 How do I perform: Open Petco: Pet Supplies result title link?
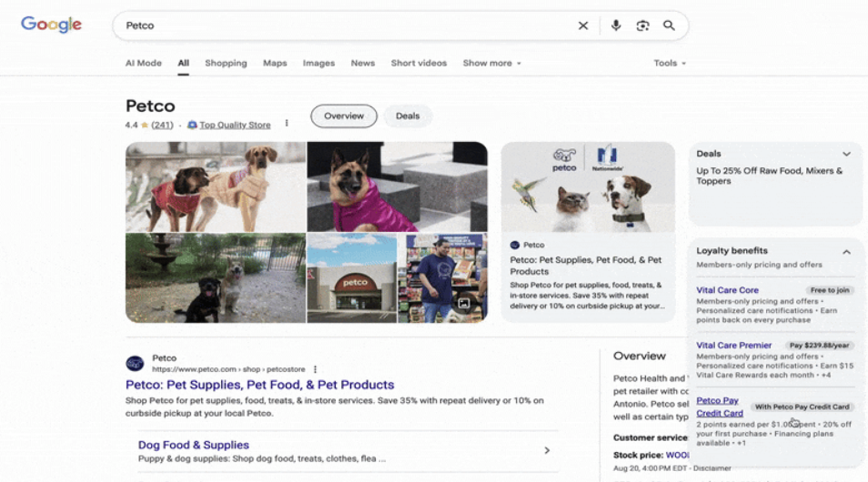pyautogui.click(x=260, y=385)
